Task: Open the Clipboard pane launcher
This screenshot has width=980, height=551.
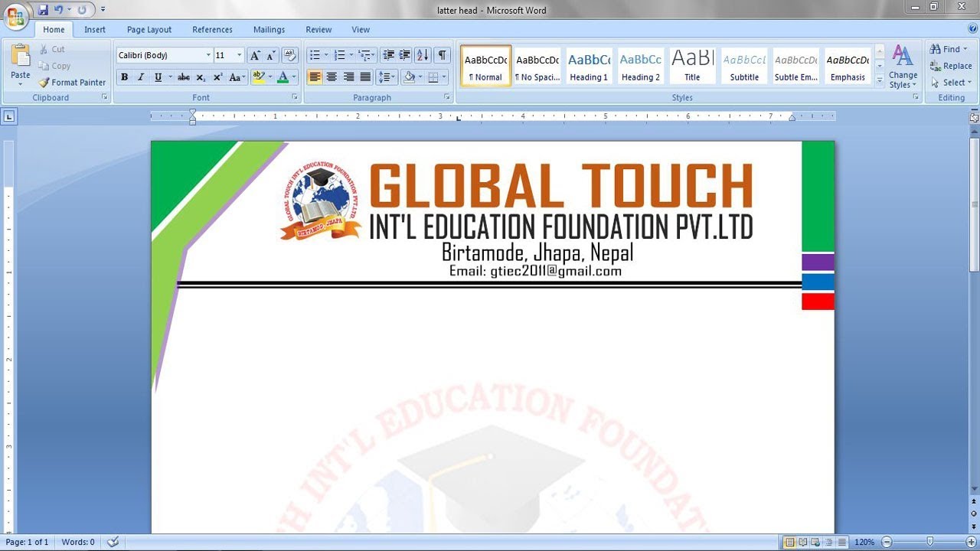Action: pos(105,98)
